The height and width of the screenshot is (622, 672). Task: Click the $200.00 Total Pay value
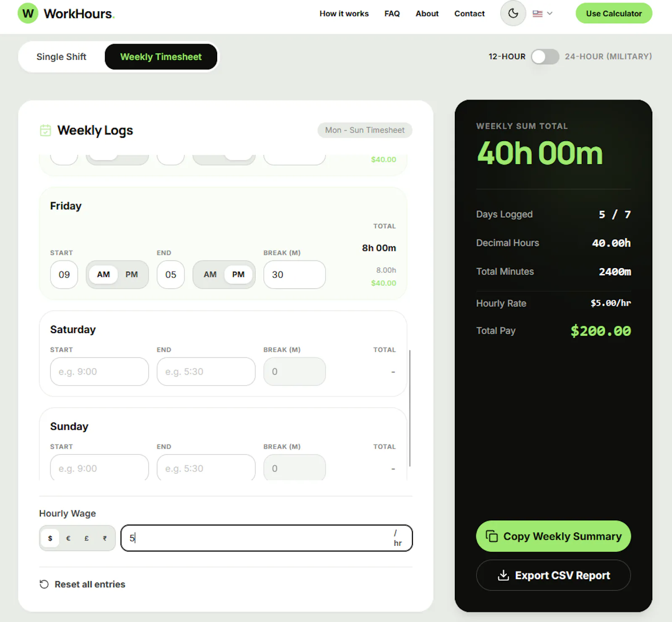601,331
